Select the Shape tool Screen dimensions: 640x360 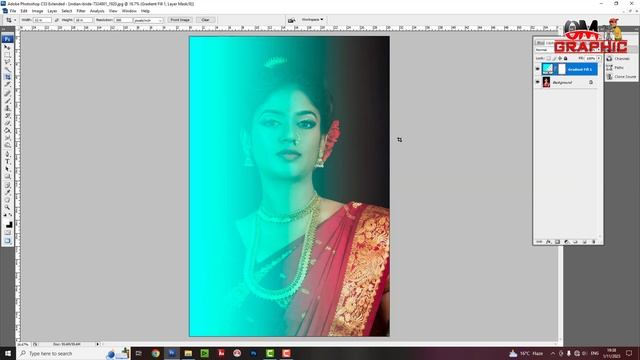click(x=7, y=177)
